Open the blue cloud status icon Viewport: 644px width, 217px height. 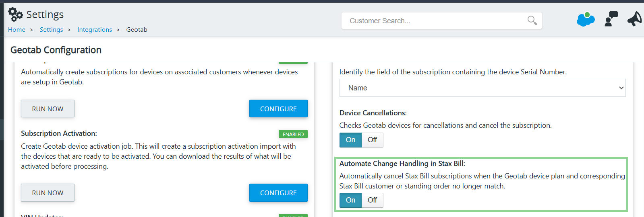[586, 19]
